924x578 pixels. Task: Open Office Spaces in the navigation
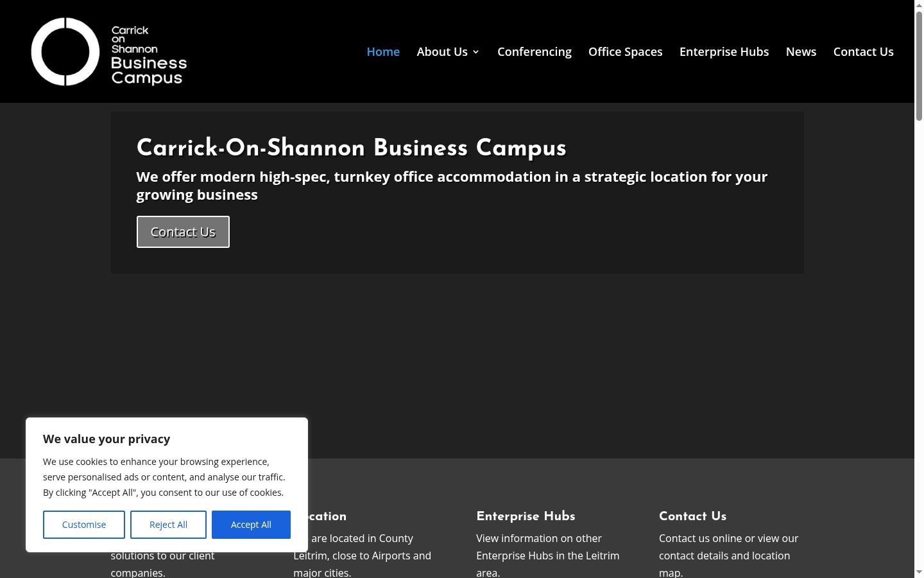pyautogui.click(x=625, y=51)
